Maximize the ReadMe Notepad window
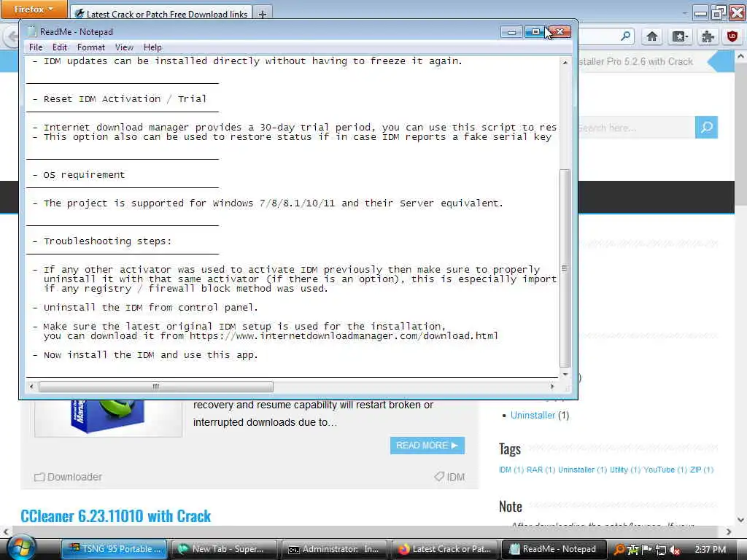The width and height of the screenshot is (747, 560). [x=535, y=32]
